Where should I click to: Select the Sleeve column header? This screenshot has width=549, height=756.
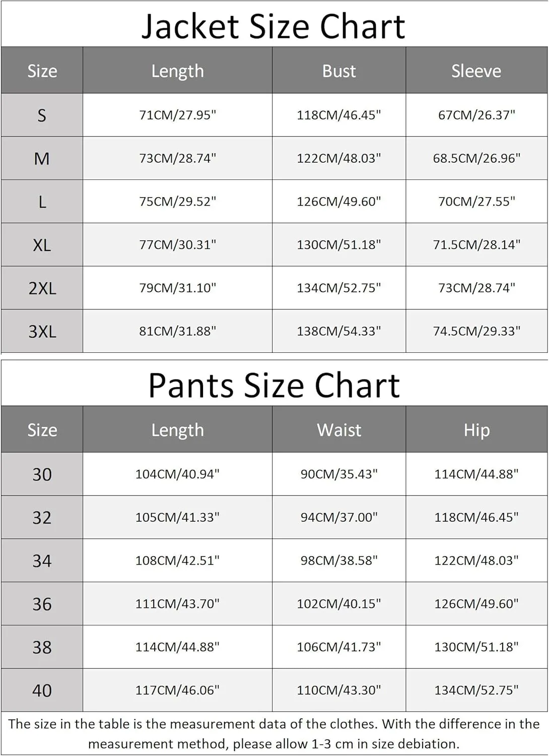point(476,71)
